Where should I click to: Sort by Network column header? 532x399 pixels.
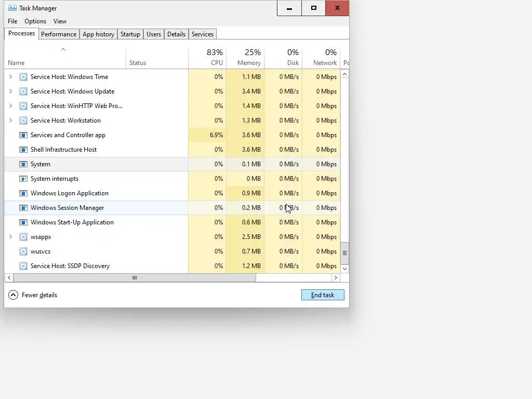[x=321, y=57]
